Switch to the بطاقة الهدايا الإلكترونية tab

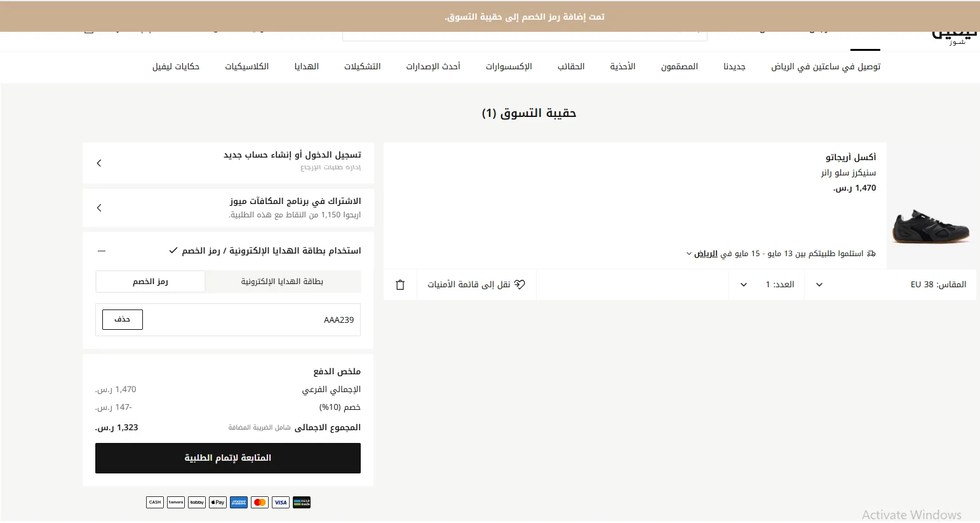point(282,282)
